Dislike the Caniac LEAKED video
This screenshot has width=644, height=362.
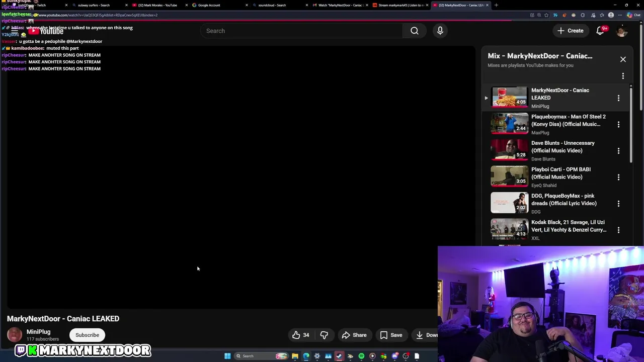point(325,335)
